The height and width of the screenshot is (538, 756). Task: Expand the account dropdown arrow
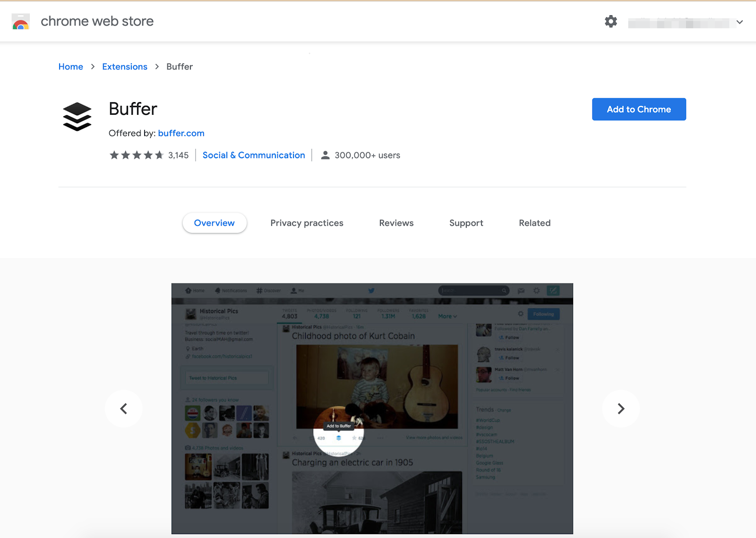pyautogui.click(x=739, y=22)
